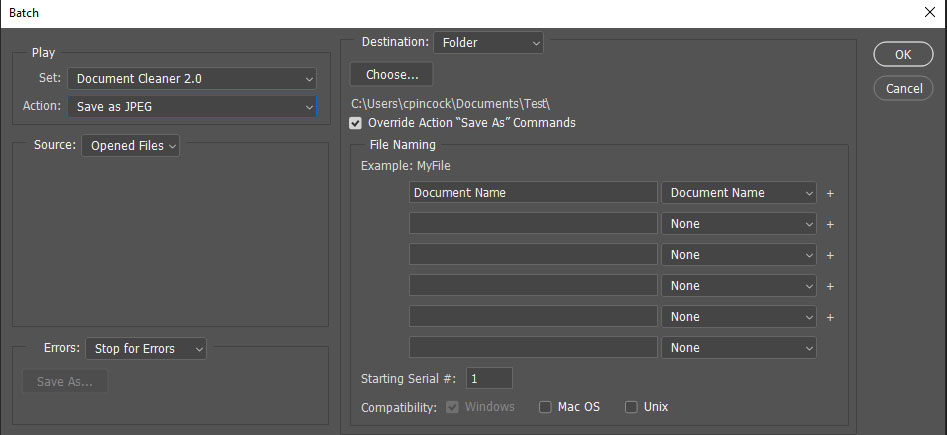947x435 pixels.
Task: Click the Choose... destination folder button
Action: [x=391, y=74]
